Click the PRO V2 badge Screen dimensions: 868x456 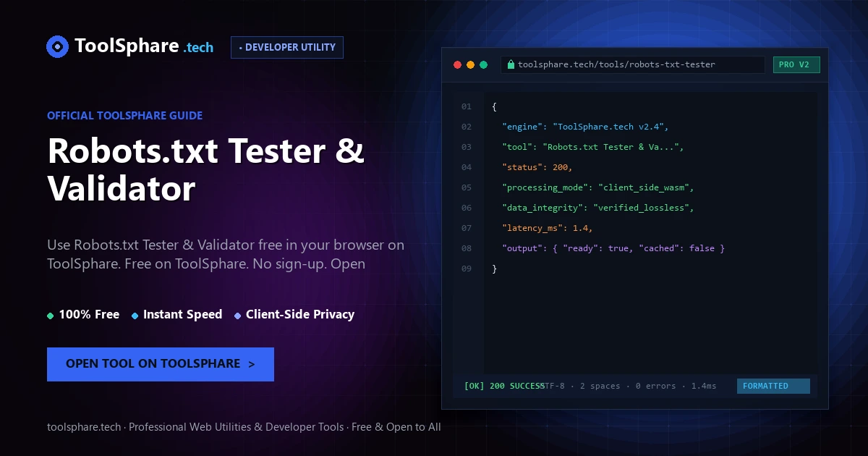tap(796, 64)
